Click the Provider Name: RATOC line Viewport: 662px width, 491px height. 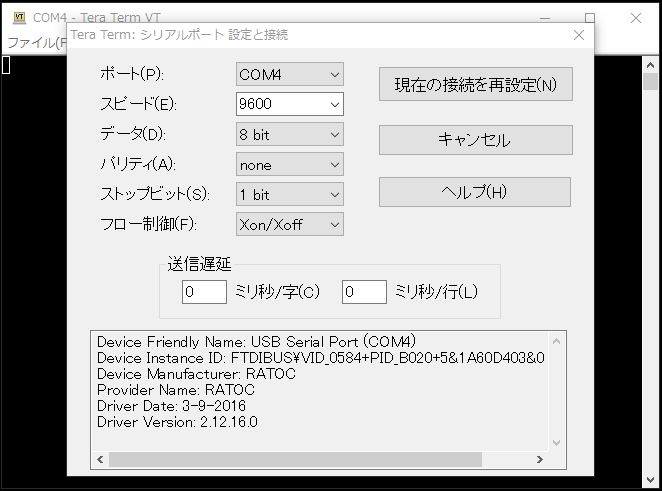(x=176, y=390)
